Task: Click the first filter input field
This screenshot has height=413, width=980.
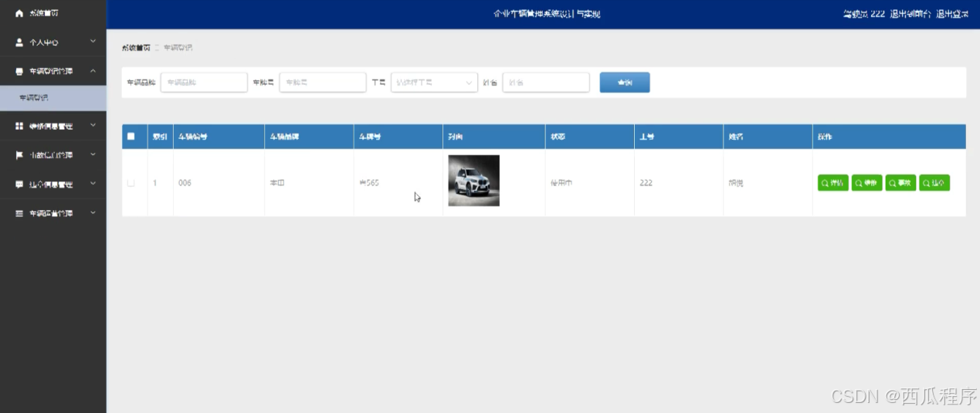Action: tap(204, 83)
